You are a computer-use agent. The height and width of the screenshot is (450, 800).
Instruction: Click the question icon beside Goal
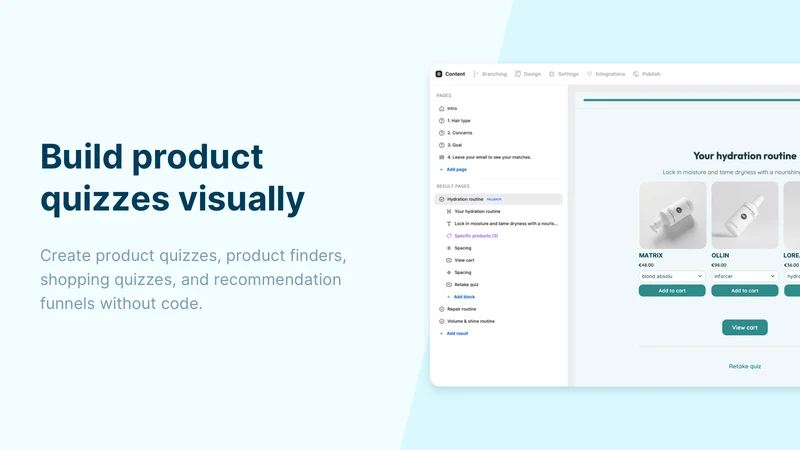[x=442, y=145]
